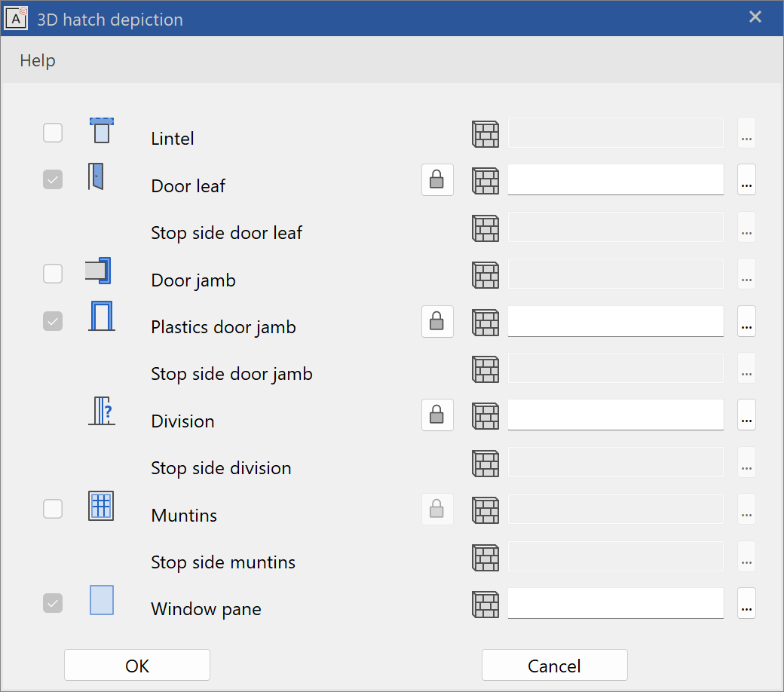
Task: Open browse button for Stop side muntins
Action: (x=746, y=556)
